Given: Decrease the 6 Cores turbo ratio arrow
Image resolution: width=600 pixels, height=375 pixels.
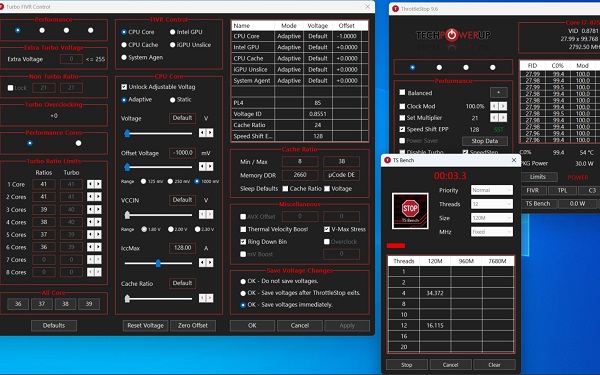Looking at the screenshot, I should pyautogui.click(x=90, y=247).
